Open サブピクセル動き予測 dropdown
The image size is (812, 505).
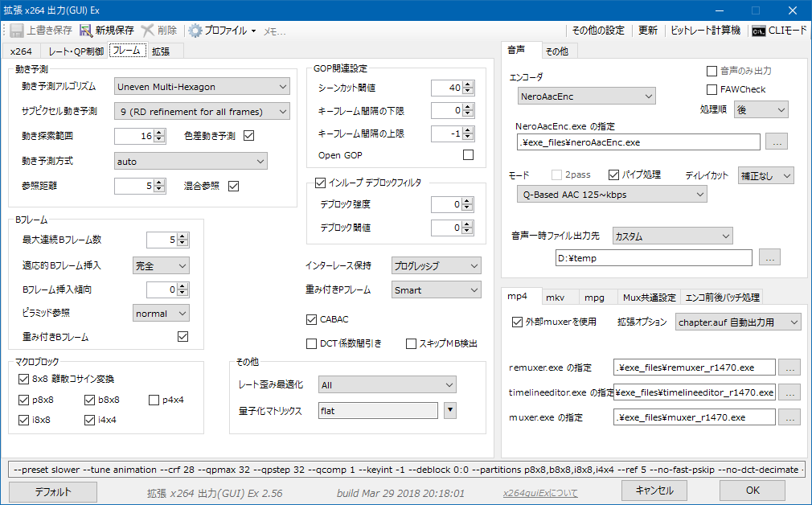[202, 111]
